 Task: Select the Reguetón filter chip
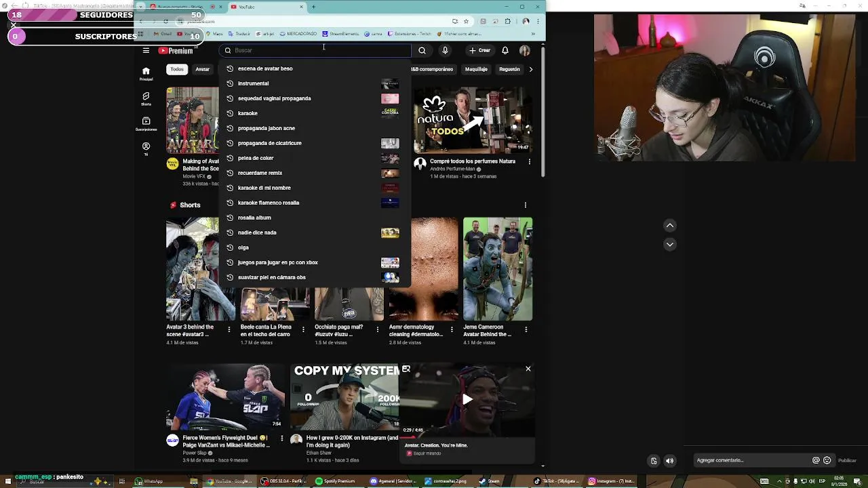[509, 69]
